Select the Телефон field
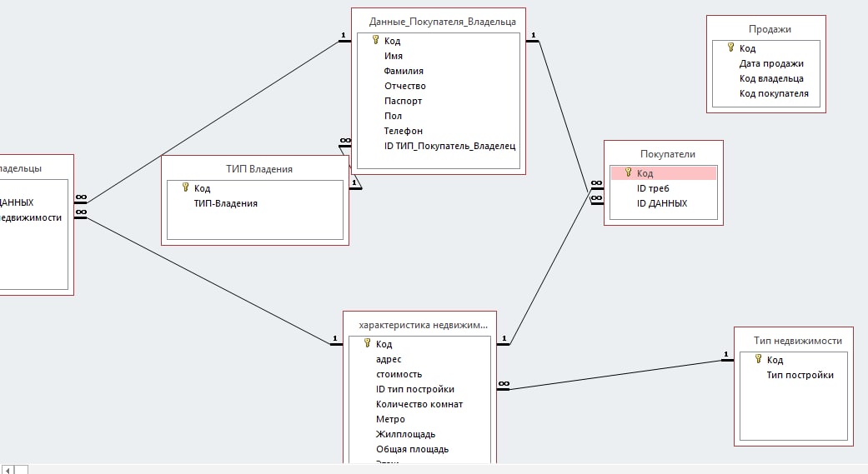Screen dimensions: 868x474 click(x=404, y=131)
